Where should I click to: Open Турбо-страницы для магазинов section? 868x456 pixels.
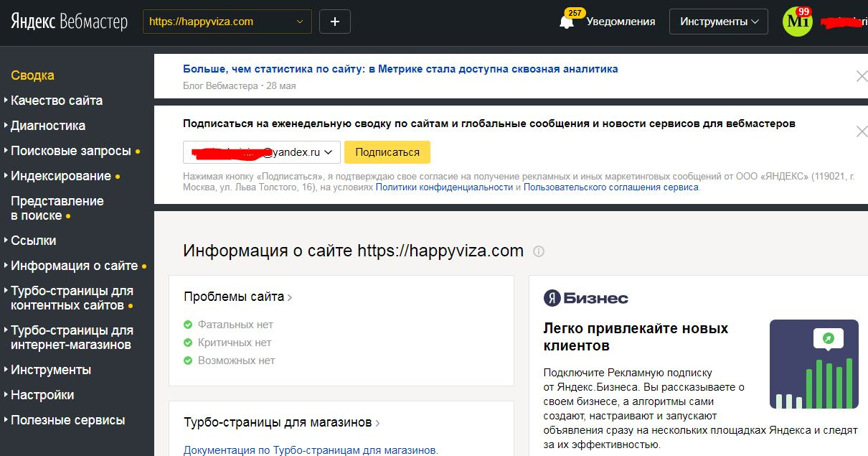click(281, 422)
